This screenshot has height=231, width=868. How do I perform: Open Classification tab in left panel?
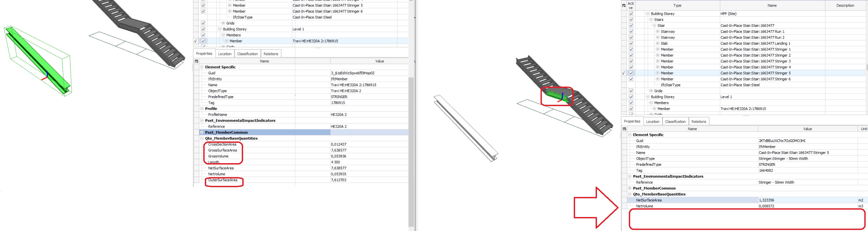point(247,54)
